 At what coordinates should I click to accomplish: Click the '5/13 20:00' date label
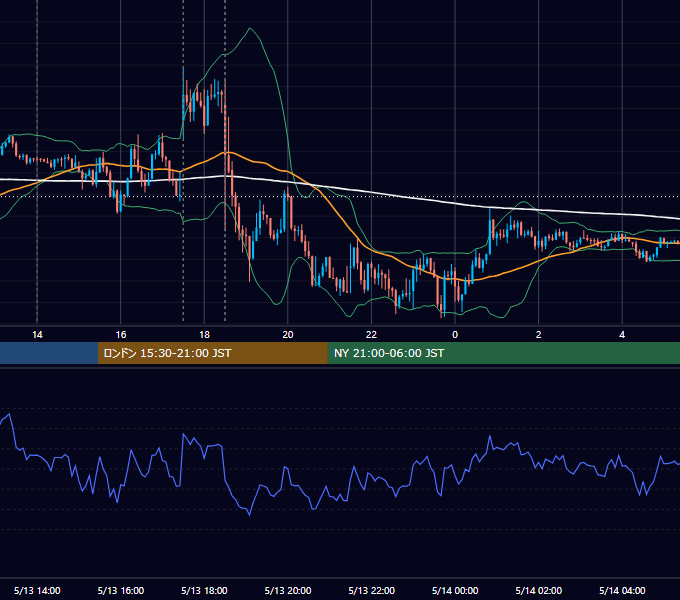point(288,590)
